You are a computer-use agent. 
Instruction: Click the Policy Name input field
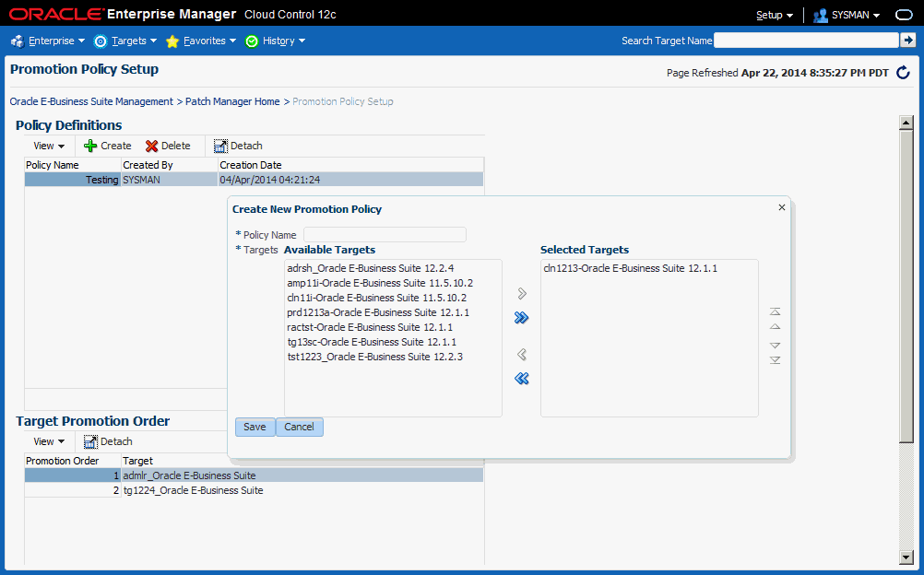(x=385, y=234)
